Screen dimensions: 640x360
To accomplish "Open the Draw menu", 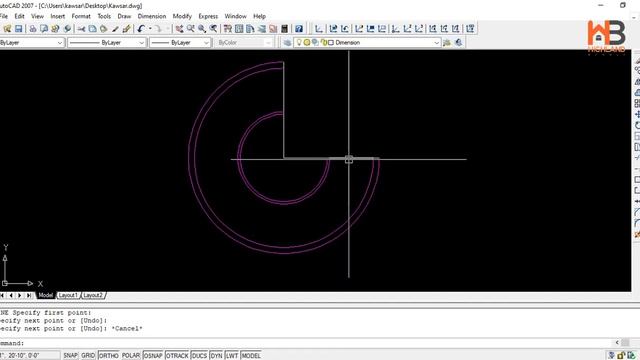I will [x=124, y=16].
